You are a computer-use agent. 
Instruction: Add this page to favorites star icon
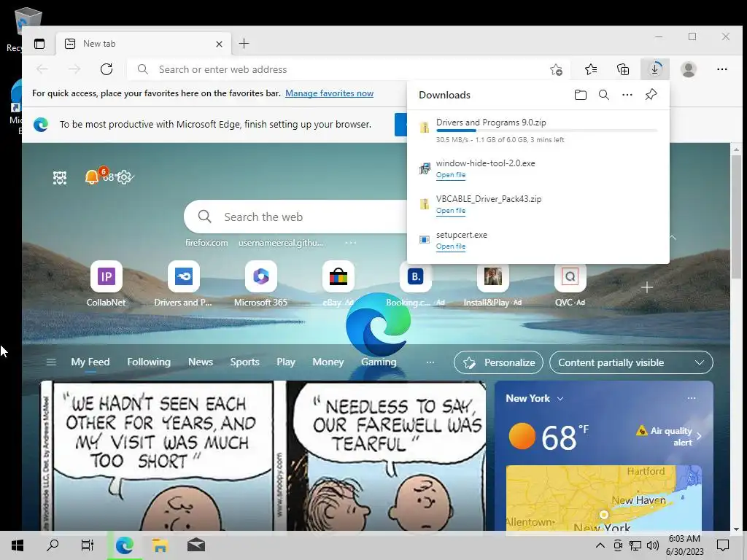(556, 69)
